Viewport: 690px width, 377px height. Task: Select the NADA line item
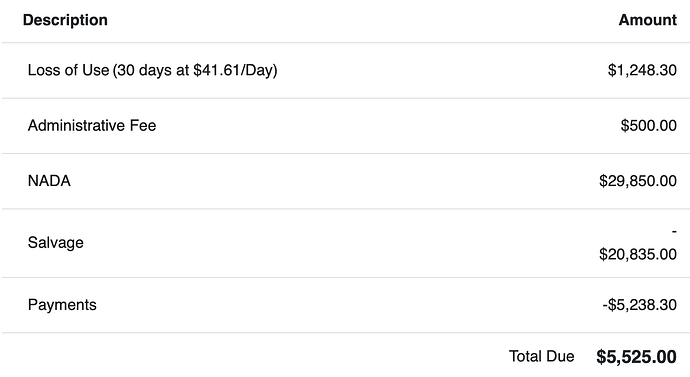pyautogui.click(x=49, y=181)
